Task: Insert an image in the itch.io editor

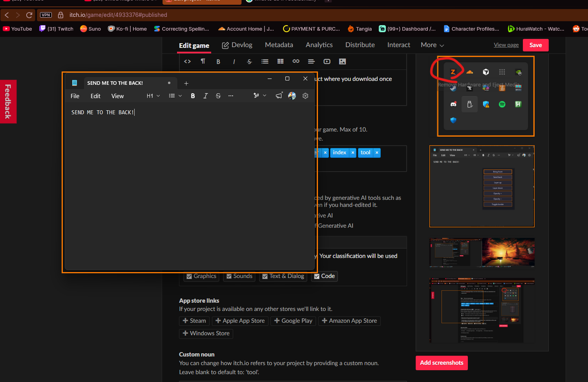Action: [343, 61]
